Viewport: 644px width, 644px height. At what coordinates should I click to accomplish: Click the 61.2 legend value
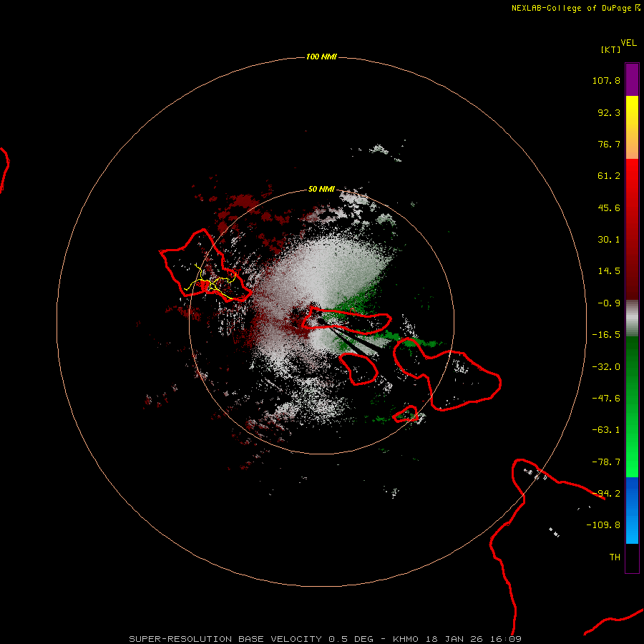tap(609, 176)
